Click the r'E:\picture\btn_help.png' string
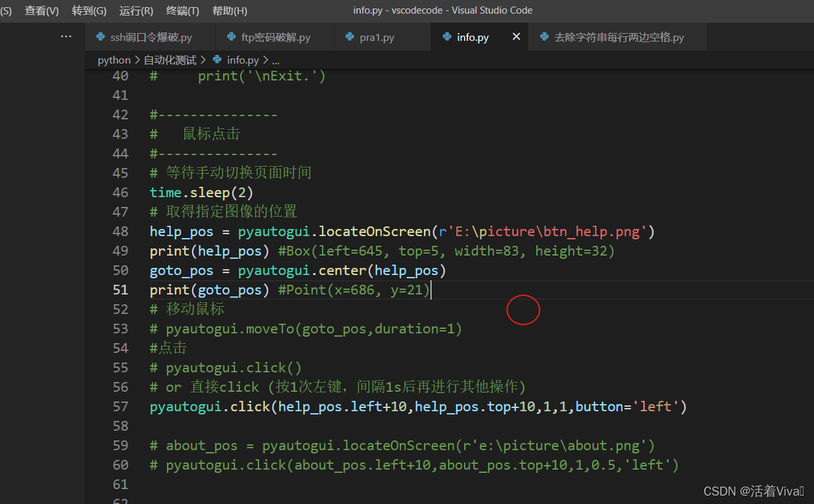The height and width of the screenshot is (504, 814). pos(542,231)
